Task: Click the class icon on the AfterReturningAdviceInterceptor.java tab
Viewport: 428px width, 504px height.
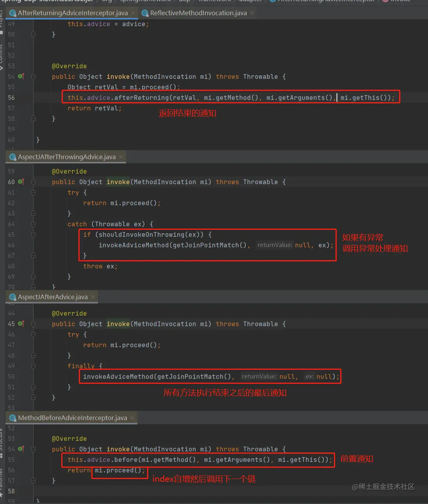Action: coord(13,13)
